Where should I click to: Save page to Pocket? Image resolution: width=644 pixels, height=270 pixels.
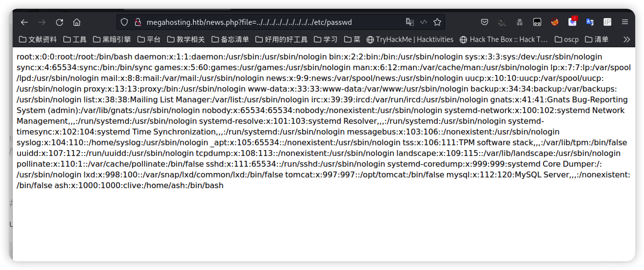(x=485, y=22)
